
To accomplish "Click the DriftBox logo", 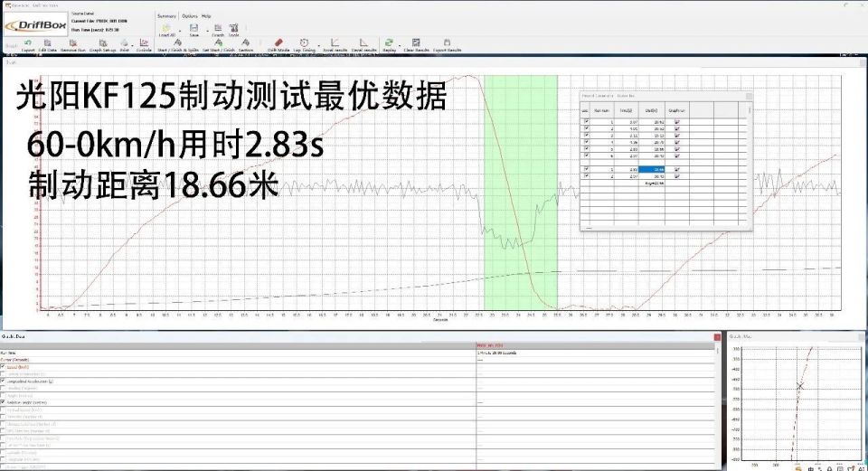I will pos(36,25).
